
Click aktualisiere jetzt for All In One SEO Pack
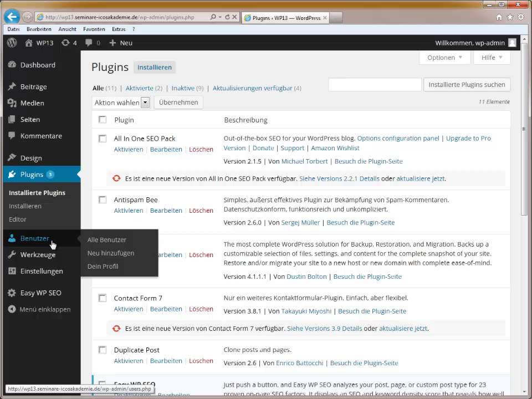(x=421, y=178)
